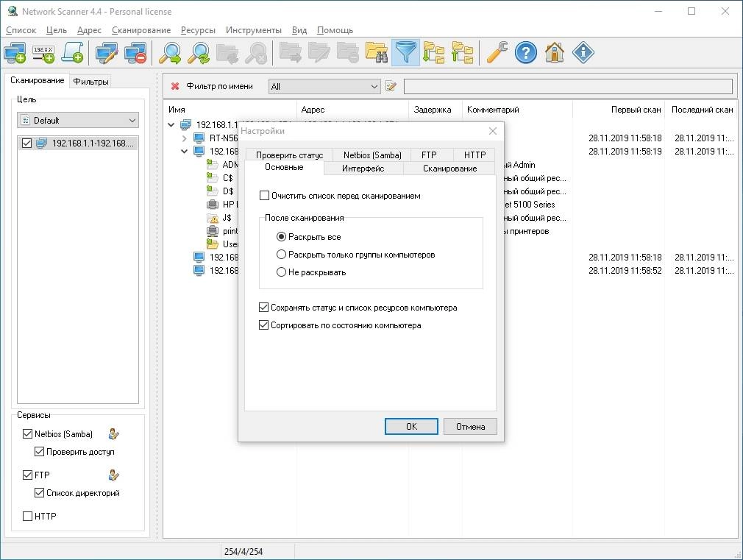Viewport: 743px width, 560px height.
Task: Click the find resources binoculars folder icon
Action: point(377,53)
